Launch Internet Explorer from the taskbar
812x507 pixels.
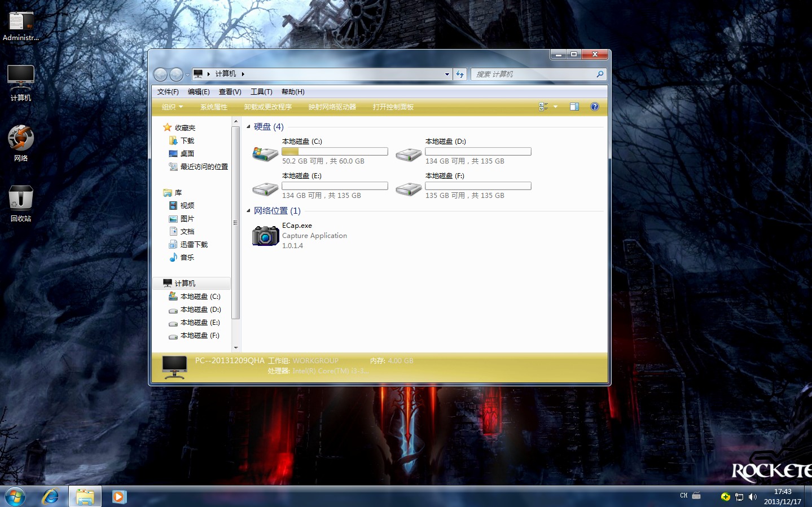pyautogui.click(x=50, y=496)
